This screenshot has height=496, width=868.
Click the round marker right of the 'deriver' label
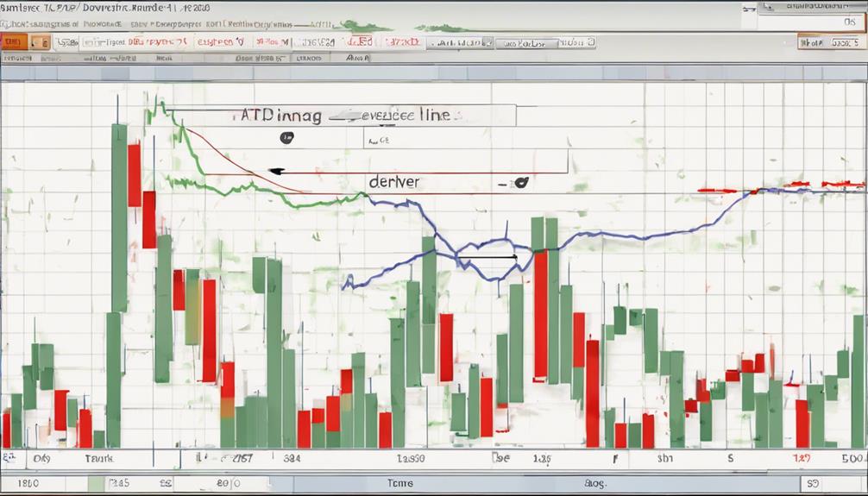point(519,182)
